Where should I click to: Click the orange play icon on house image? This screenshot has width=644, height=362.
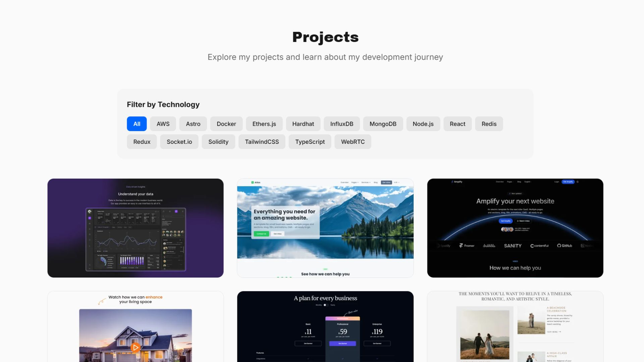pyautogui.click(x=135, y=347)
